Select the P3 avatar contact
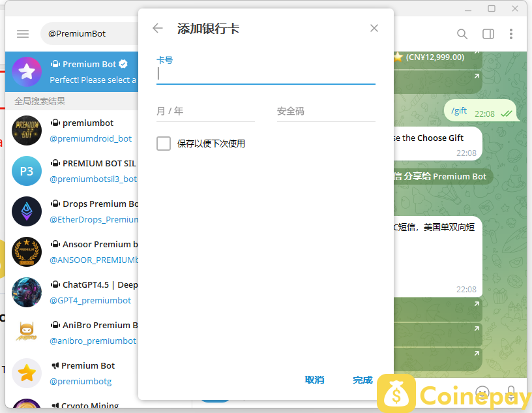Image resolution: width=532 pixels, height=413 pixels. [x=27, y=171]
